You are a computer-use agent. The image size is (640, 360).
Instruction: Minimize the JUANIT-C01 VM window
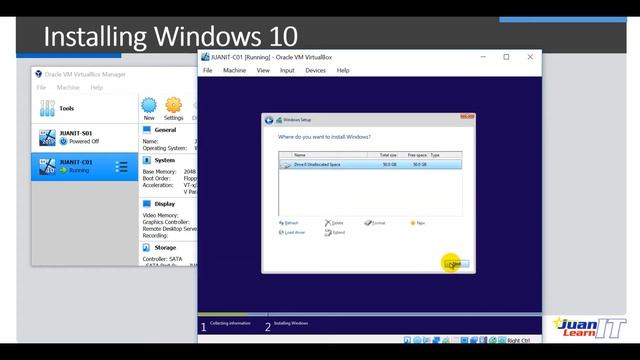pos(483,57)
